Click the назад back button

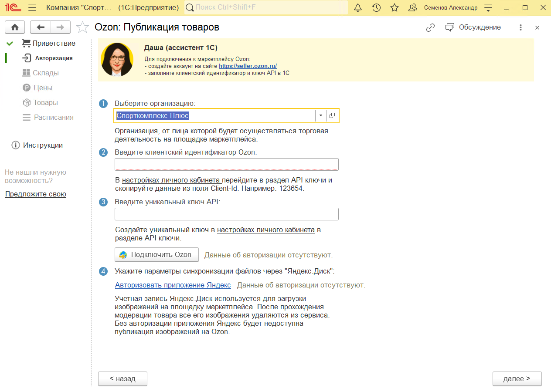(x=122, y=378)
